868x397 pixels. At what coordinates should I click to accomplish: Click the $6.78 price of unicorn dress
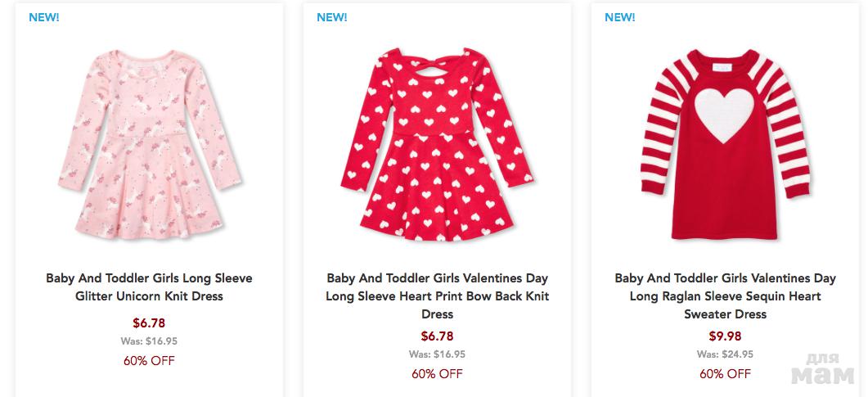tap(149, 323)
